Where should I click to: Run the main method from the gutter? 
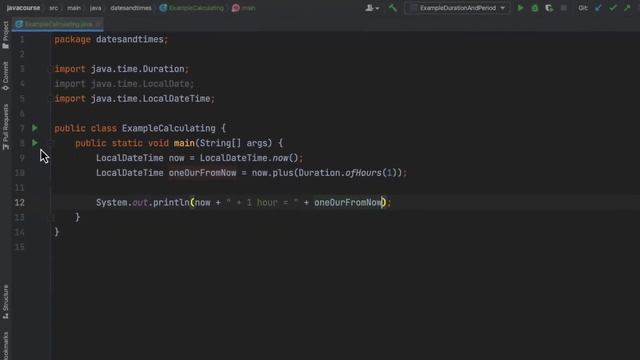click(x=35, y=143)
